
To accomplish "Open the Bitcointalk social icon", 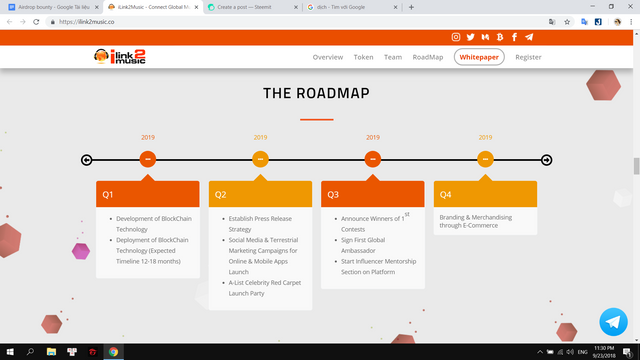I will click(x=500, y=37).
